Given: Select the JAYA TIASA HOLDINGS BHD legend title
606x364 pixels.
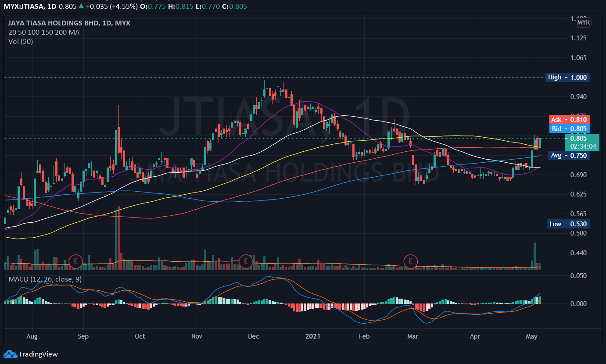Looking at the screenshot, I should click(69, 23).
